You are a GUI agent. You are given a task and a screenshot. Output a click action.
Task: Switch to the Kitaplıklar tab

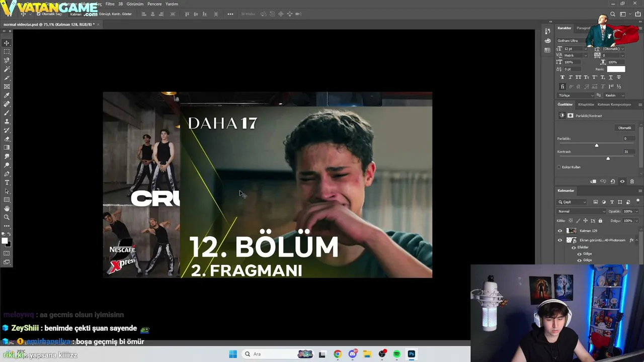pos(586,105)
